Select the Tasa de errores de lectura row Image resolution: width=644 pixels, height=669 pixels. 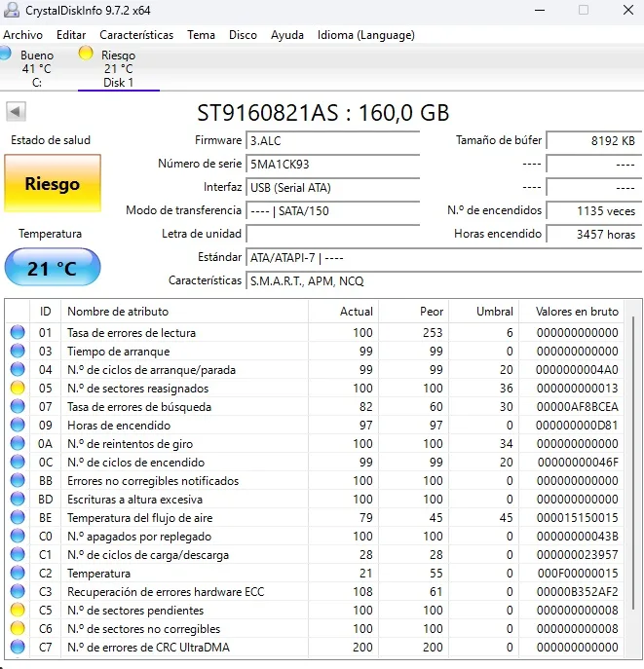315,332
